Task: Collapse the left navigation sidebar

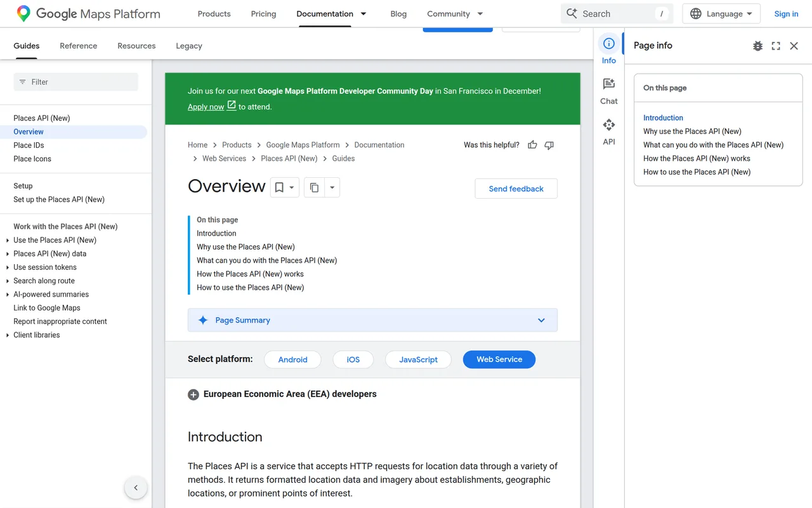Action: coord(136,488)
